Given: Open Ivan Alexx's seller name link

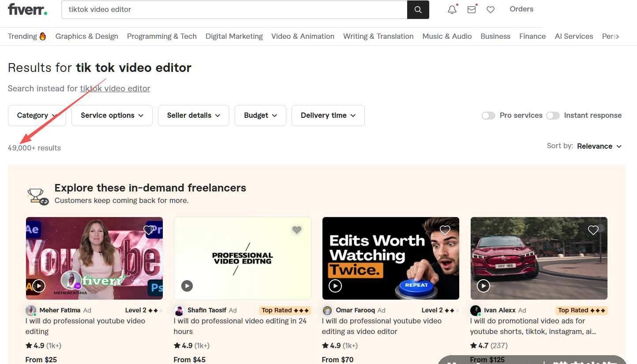Looking at the screenshot, I should (500, 310).
